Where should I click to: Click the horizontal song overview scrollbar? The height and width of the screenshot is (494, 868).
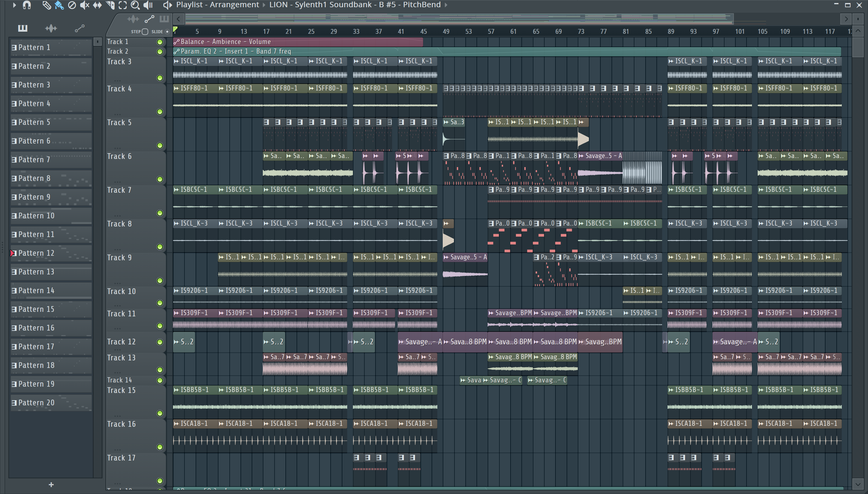pos(459,18)
